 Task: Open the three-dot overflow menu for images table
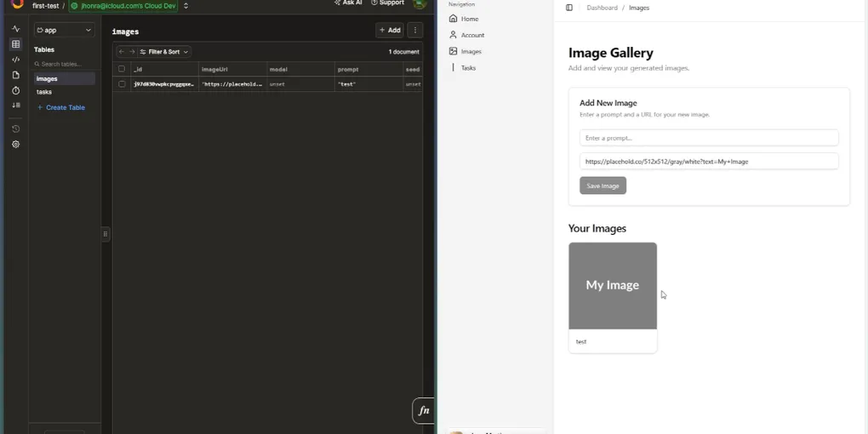[415, 30]
